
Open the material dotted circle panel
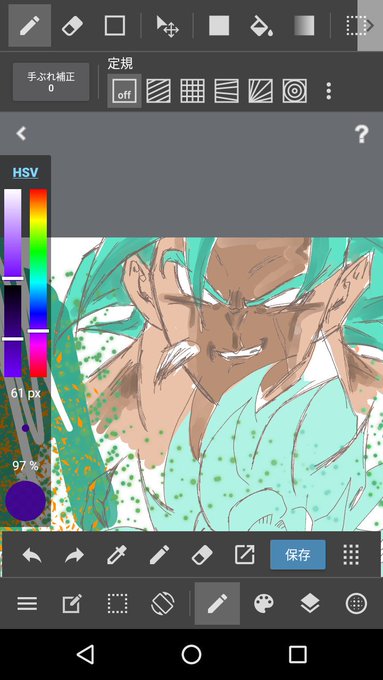point(356,603)
